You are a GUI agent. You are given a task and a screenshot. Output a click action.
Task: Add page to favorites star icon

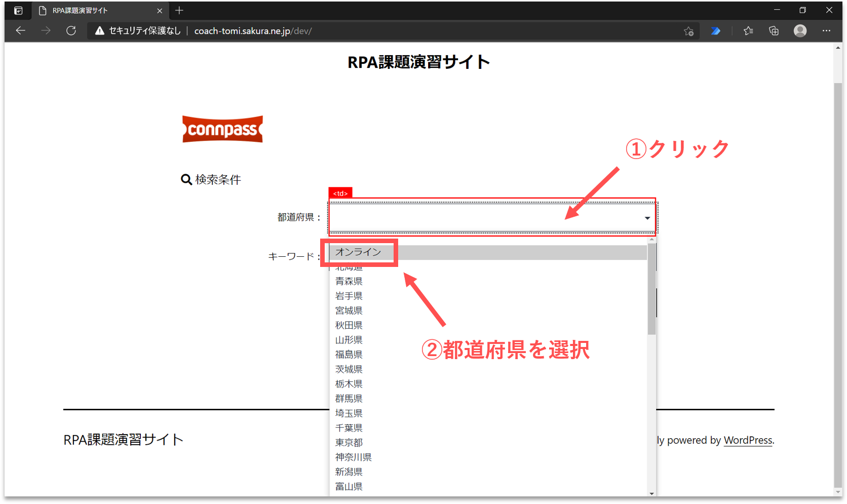(x=688, y=31)
